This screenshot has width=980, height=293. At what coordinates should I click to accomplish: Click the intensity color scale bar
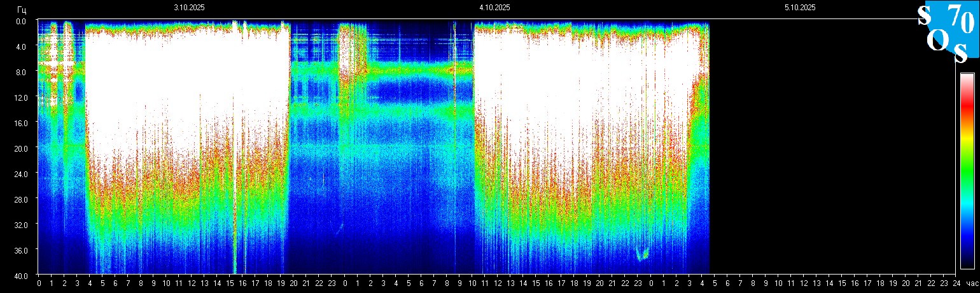click(967, 171)
